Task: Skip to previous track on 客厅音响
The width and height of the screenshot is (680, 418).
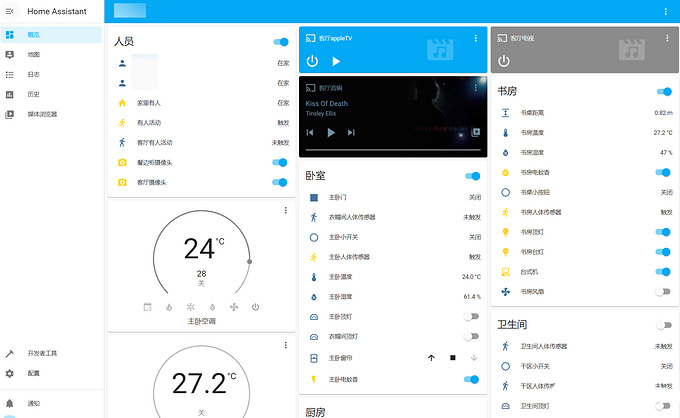Action: point(310,133)
